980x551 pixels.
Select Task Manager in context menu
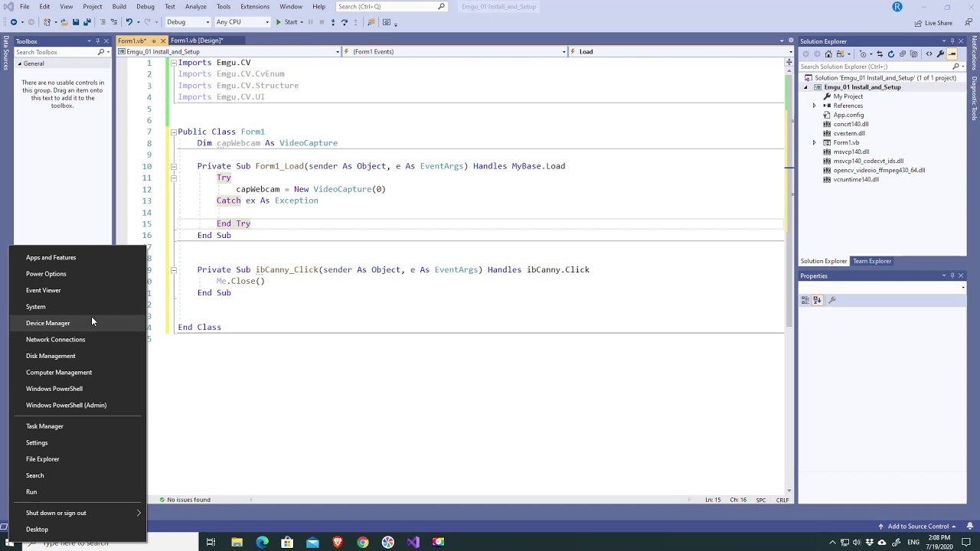click(x=78, y=426)
